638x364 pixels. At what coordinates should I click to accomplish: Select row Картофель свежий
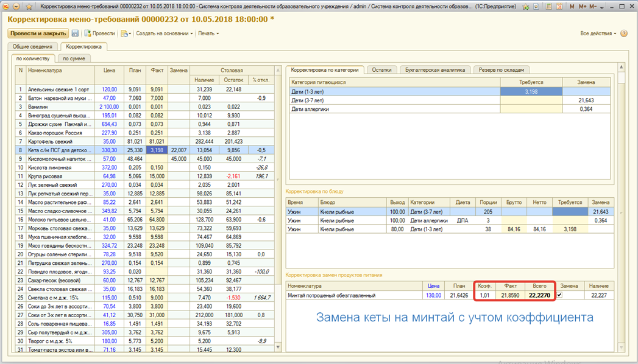pos(145,141)
